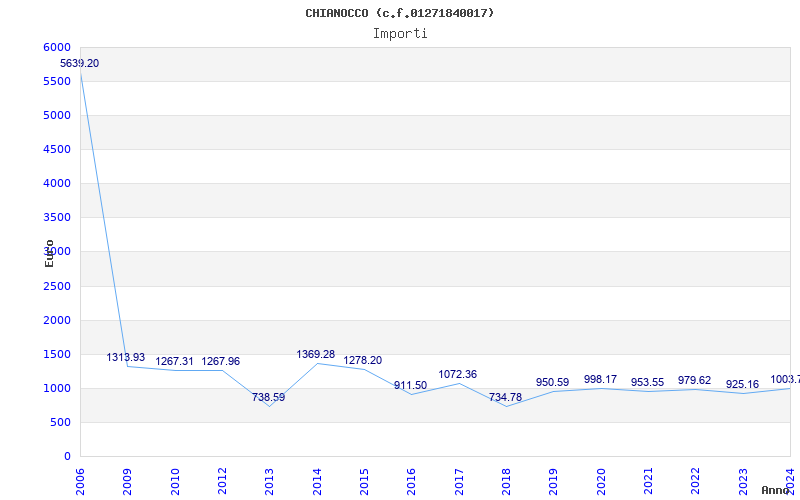Select the x-axis year 2010

click(x=174, y=482)
